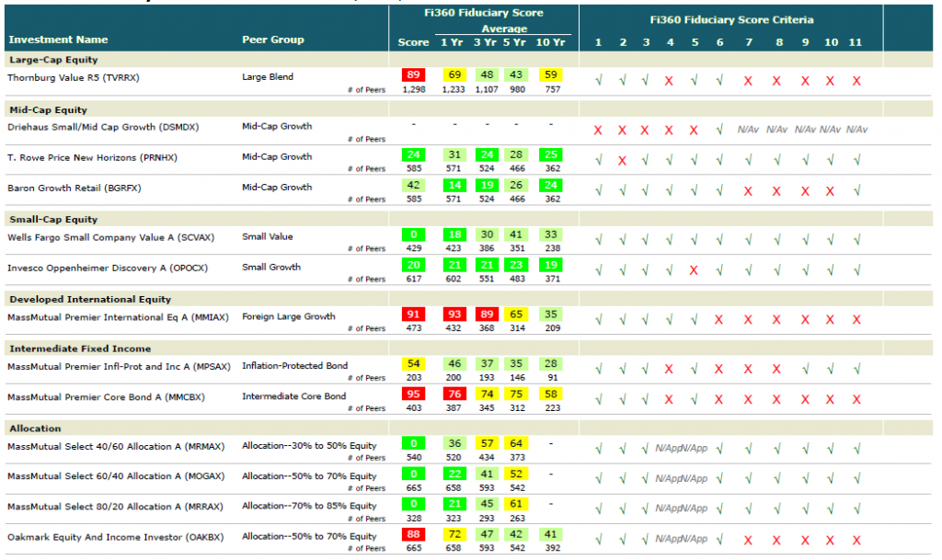
Task: Select the Peer Group column header
Action: coord(272,40)
